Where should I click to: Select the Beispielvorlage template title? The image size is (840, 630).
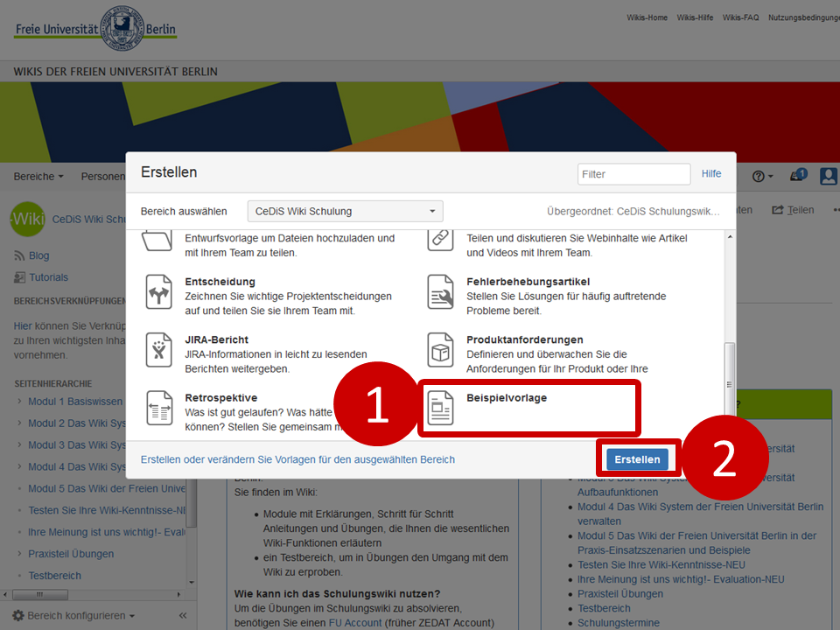pos(507,397)
